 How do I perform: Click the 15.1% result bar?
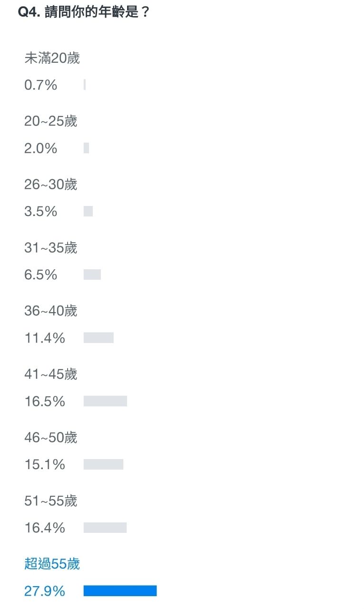point(103,464)
